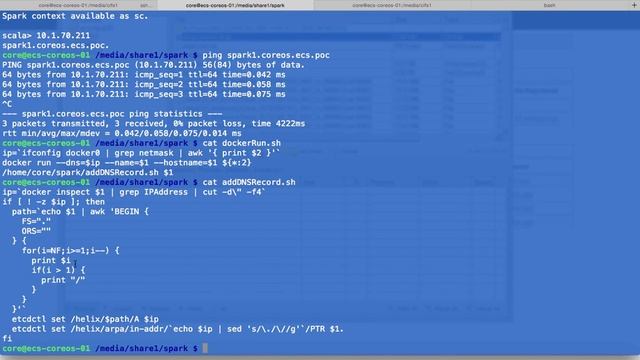The width and height of the screenshot is (640, 360).
Task: Click the 'Spark context available as sc.' line
Action: click(x=75, y=16)
